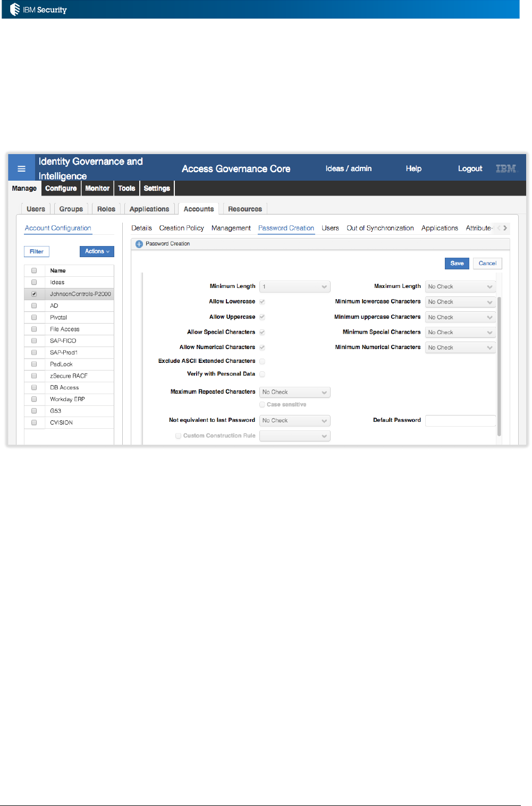532x806 pixels.
Task: Click the Account Configuration link
Action: pos(58,228)
